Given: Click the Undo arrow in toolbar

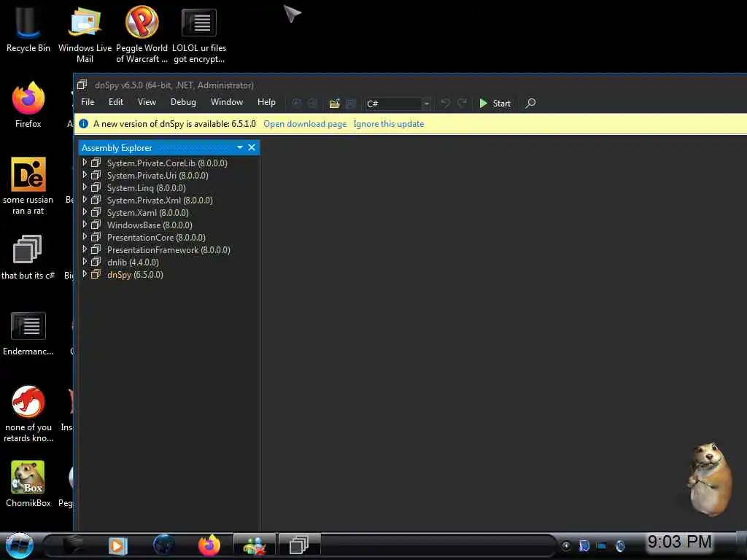Looking at the screenshot, I should [x=446, y=103].
